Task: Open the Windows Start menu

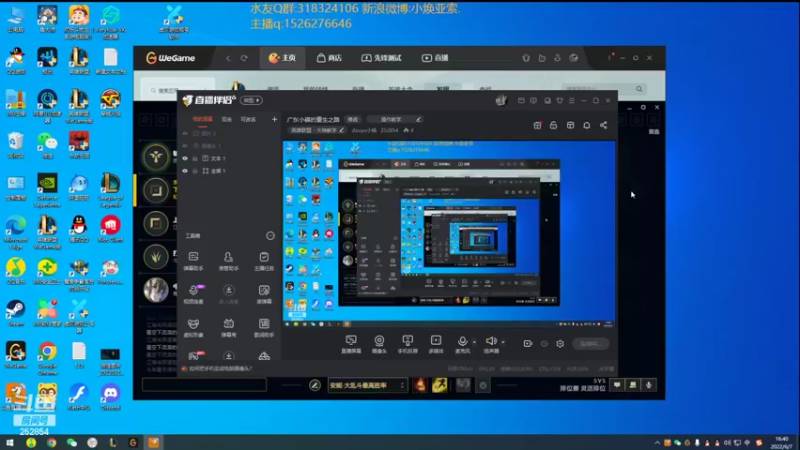Action: (x=10, y=442)
